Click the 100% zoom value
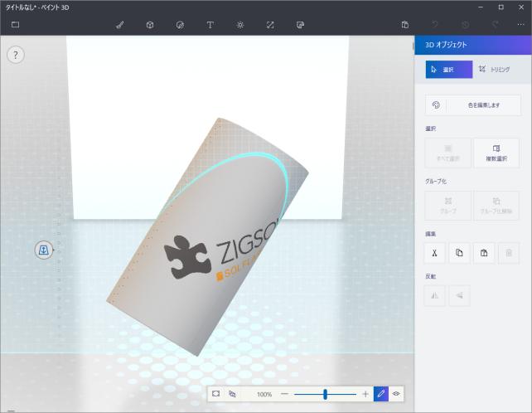This screenshot has height=413, width=532. tap(264, 394)
